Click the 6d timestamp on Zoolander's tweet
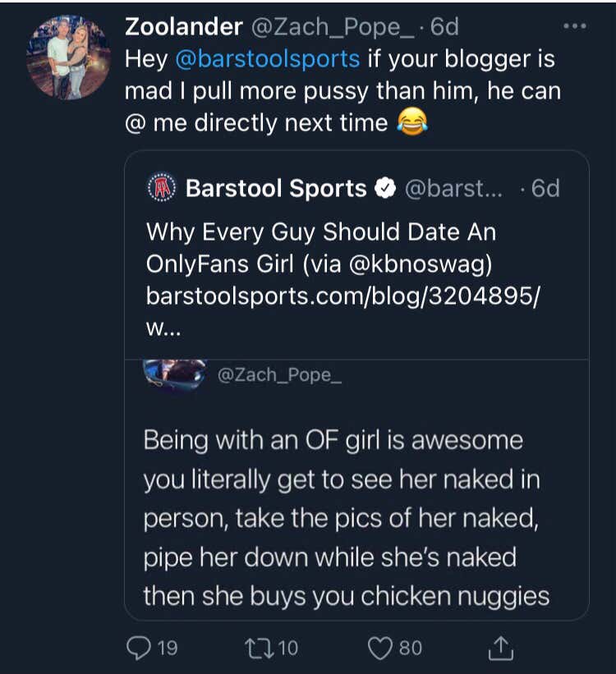Screen dimensions: 616x674 coord(444,27)
